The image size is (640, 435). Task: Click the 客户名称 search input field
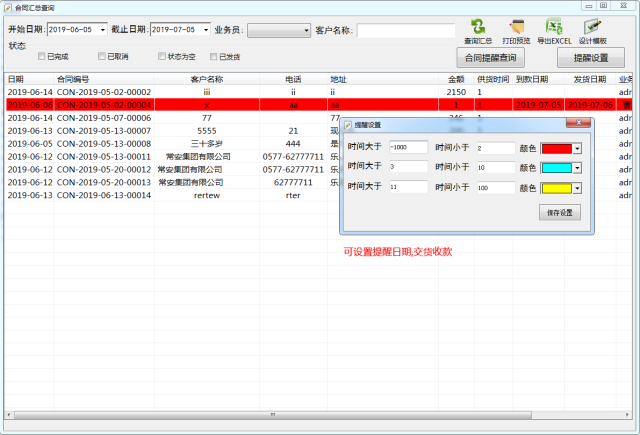click(405, 31)
